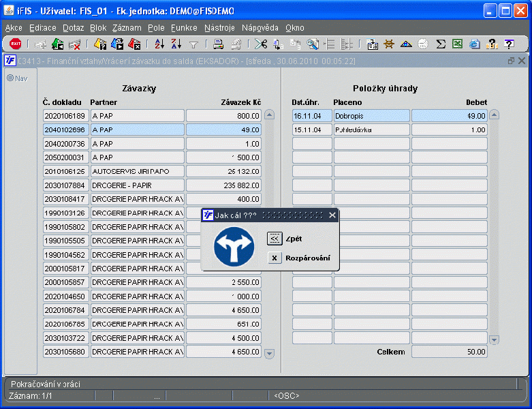Click the X Rozpárování button
The image size is (532, 409).
[275, 258]
